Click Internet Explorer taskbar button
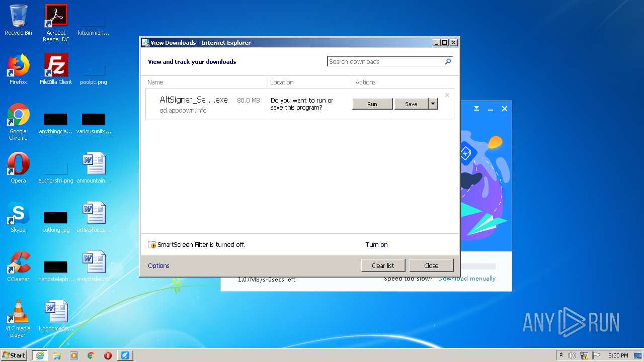 pos(40,355)
